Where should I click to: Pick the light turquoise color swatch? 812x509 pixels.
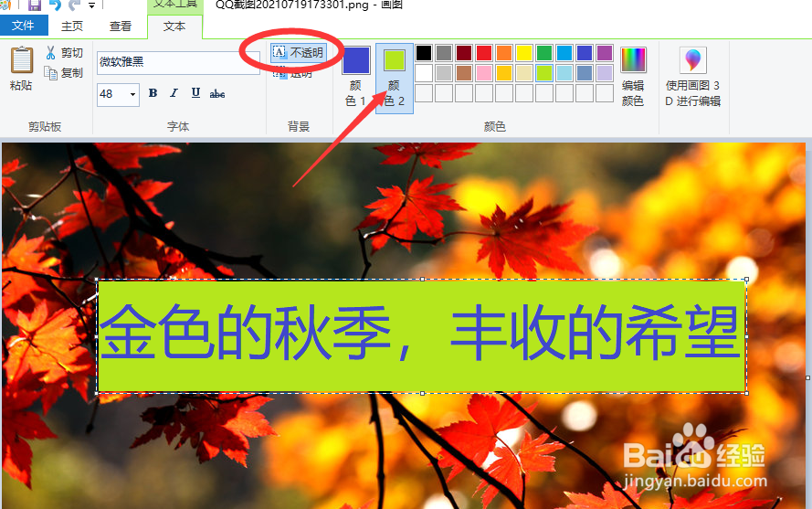[x=564, y=73]
